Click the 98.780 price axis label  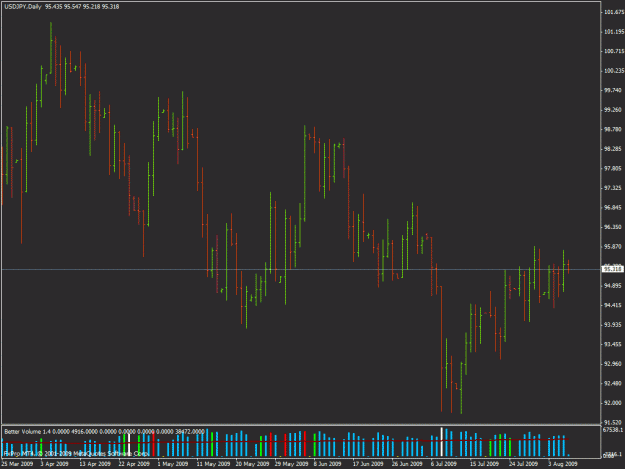tap(613, 130)
